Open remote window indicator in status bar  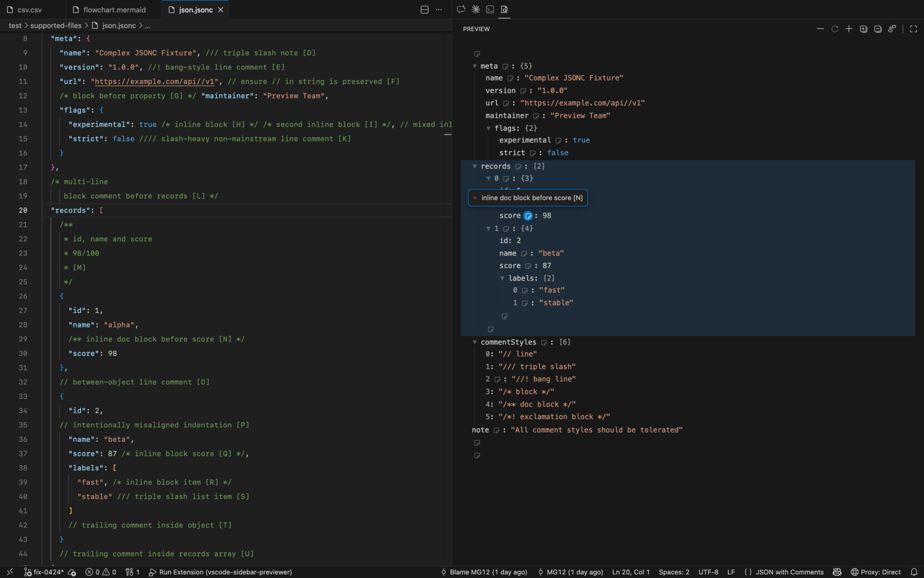pos(9,572)
